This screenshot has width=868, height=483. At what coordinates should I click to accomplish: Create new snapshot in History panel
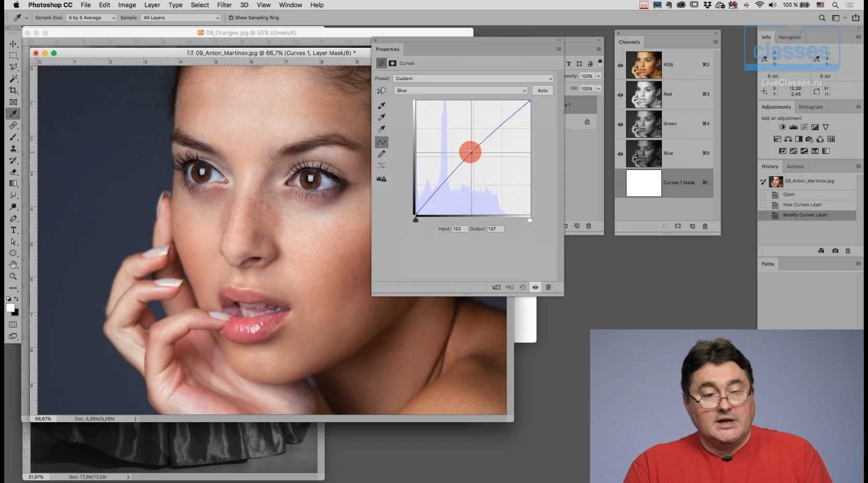pos(835,251)
